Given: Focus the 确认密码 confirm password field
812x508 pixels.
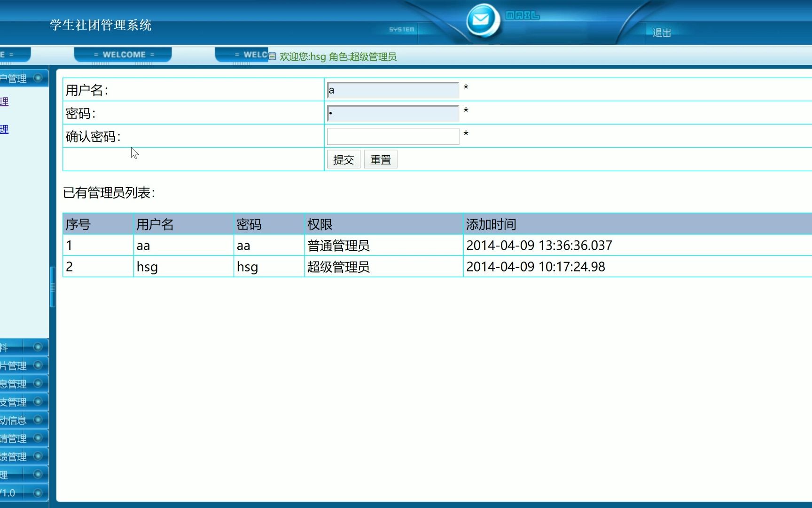Looking at the screenshot, I should point(393,136).
